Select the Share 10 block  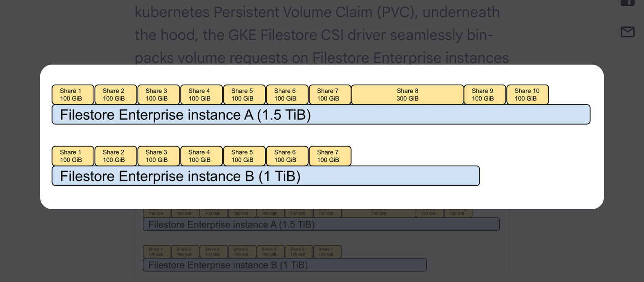pyautogui.click(x=527, y=95)
